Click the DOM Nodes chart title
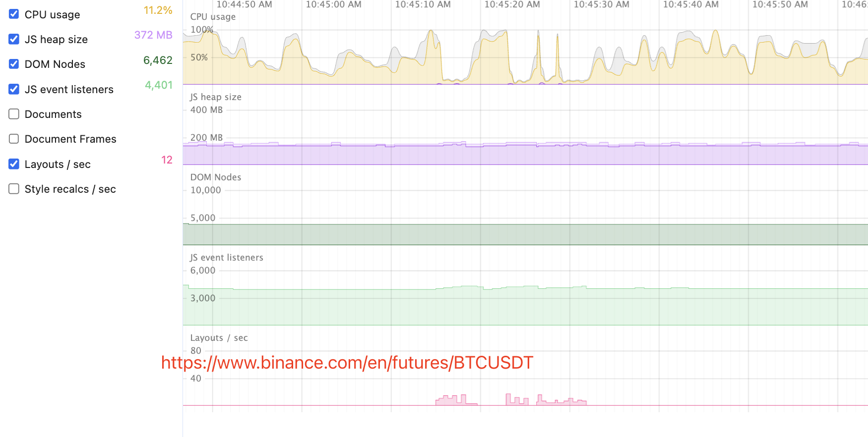868x437 pixels. (216, 177)
